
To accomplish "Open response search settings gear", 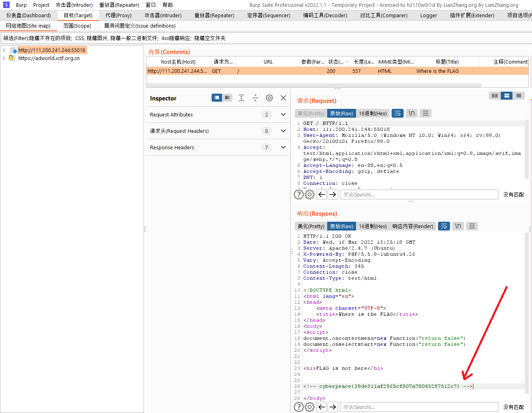I will coord(310,407).
